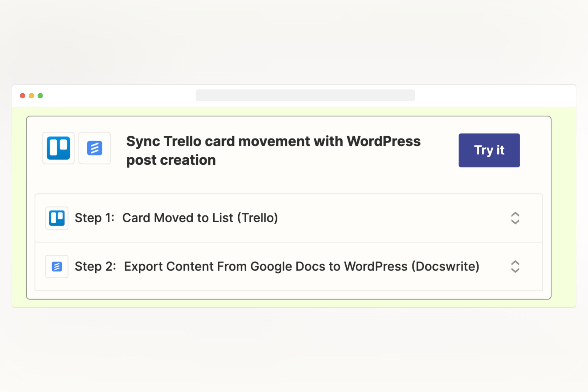
Task: Click the yellow traffic light button
Action: [x=31, y=96]
